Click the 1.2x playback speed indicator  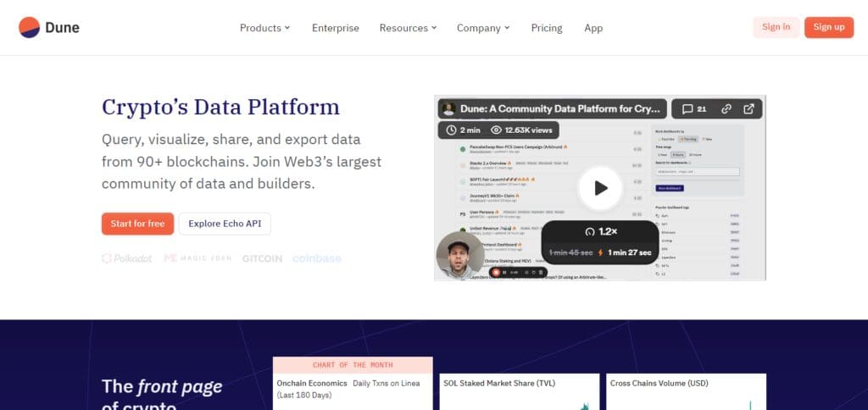pyautogui.click(x=601, y=232)
